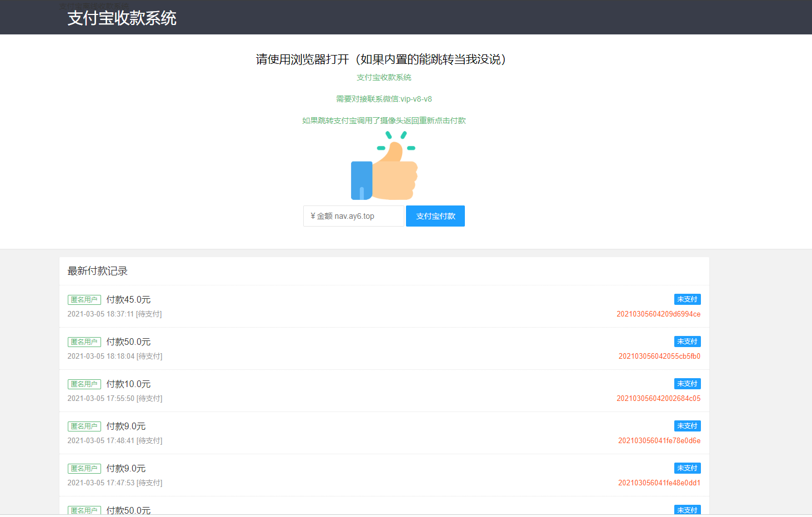This screenshot has width=812, height=517.
Task: Click 匿名用户 tag on the 付款45.0元 row
Action: point(84,300)
